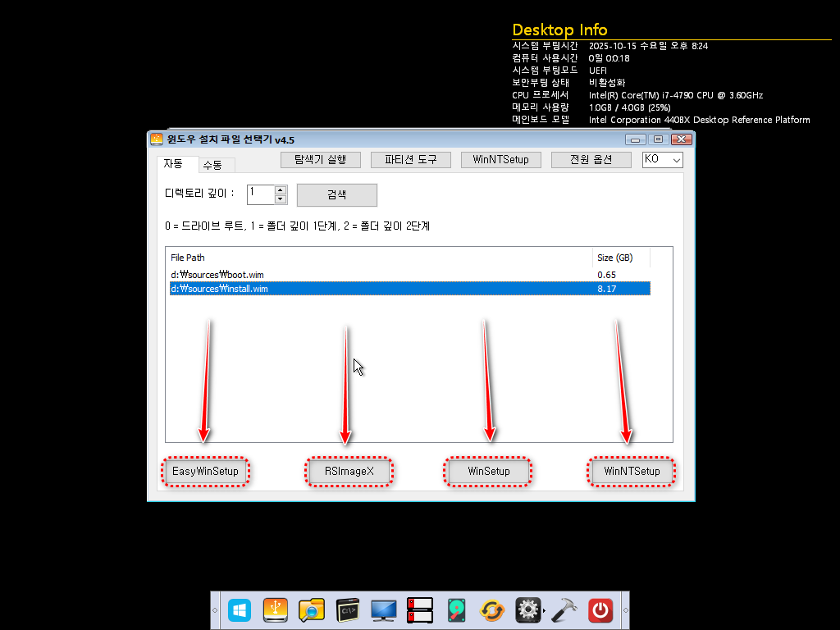Open 전원 옵션 button
Image resolution: width=840 pixels, height=630 pixels.
(x=591, y=160)
